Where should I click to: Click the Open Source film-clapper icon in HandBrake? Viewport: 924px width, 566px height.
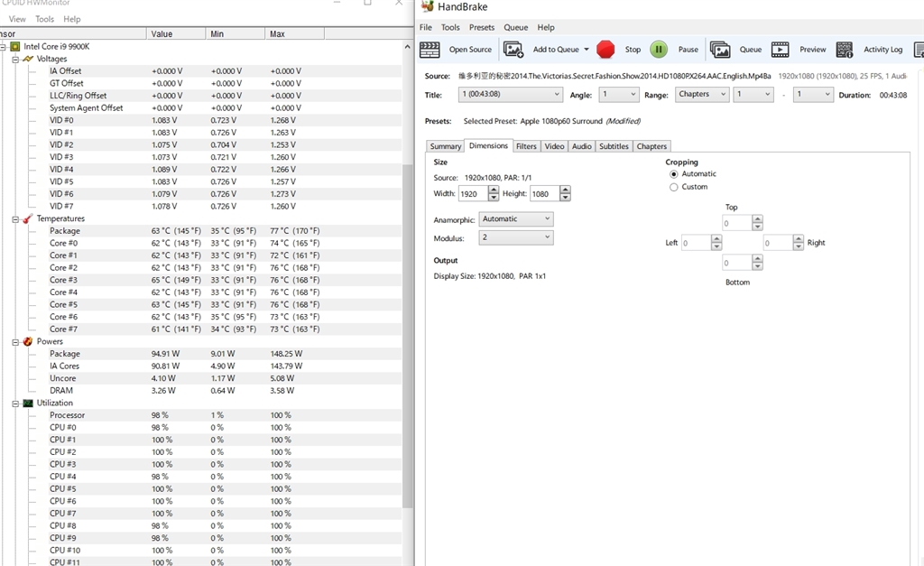pos(430,50)
